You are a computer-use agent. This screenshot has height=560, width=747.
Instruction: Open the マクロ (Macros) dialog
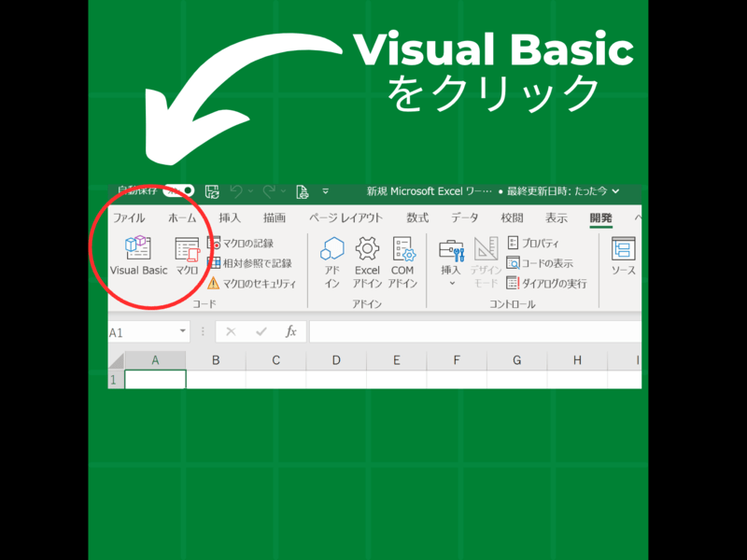tap(187, 256)
